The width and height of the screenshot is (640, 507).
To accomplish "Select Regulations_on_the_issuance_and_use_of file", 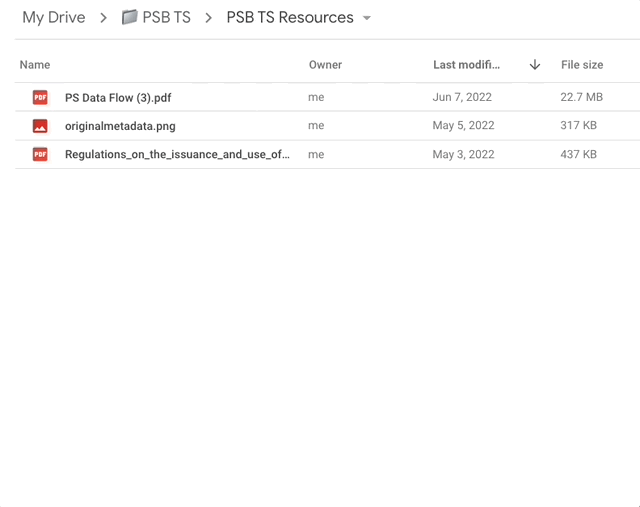I will tap(177, 154).
